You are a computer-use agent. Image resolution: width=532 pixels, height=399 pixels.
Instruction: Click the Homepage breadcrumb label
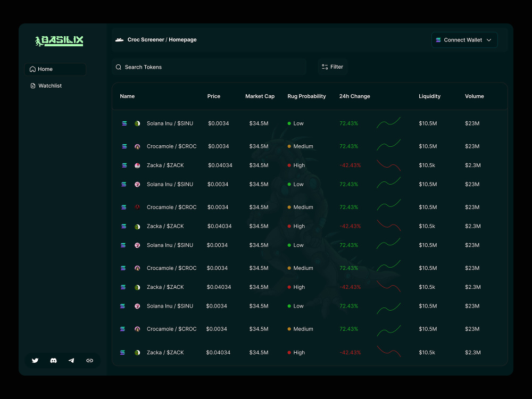pyautogui.click(x=182, y=40)
